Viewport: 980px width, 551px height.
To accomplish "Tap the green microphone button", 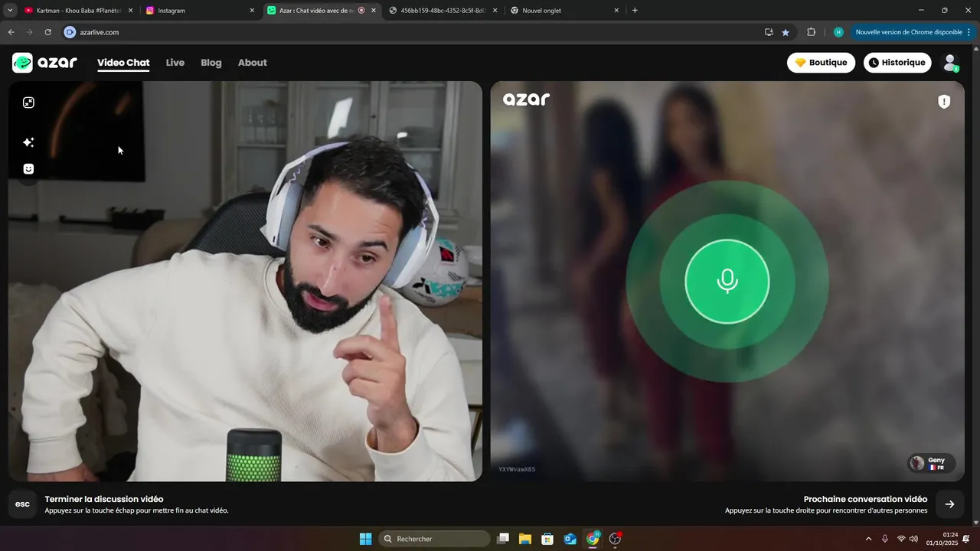I will click(727, 282).
